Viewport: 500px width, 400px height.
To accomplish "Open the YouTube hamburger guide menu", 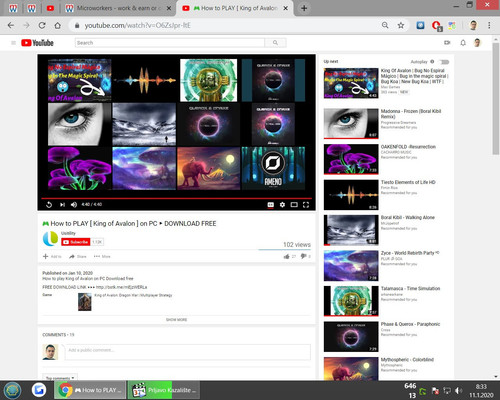I will [13, 43].
